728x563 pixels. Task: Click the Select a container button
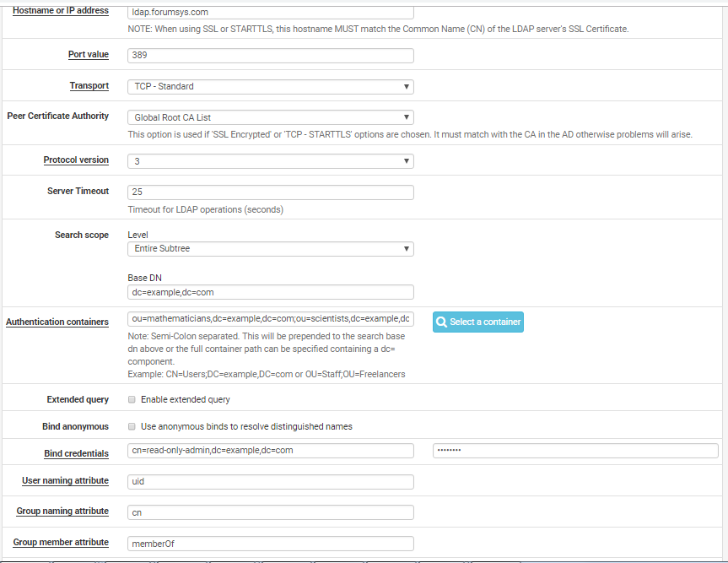478,322
